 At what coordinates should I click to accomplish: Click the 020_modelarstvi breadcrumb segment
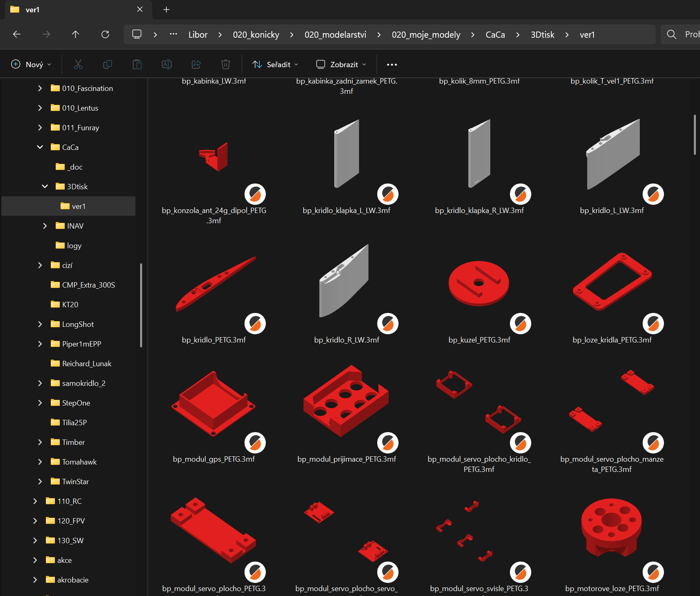pyautogui.click(x=335, y=34)
